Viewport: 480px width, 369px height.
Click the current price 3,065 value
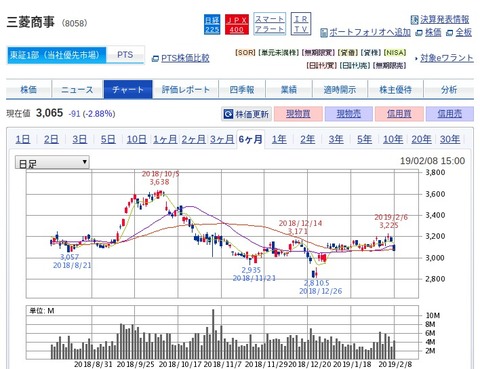tap(49, 113)
